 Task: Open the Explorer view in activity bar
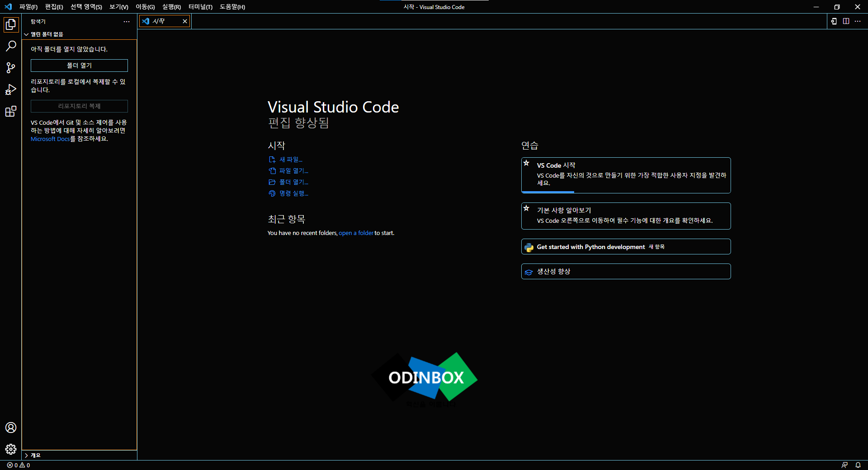point(11,24)
